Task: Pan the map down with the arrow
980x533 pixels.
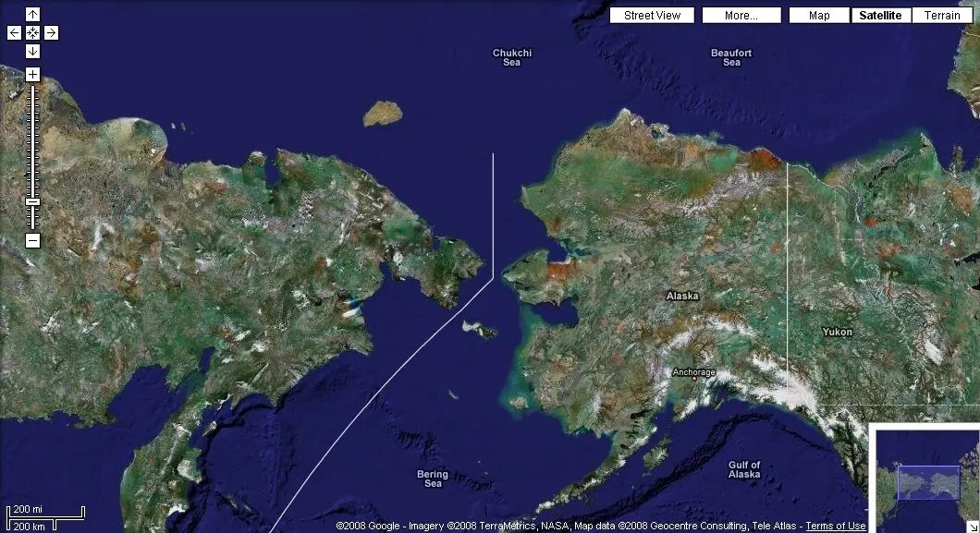Action: [32, 51]
